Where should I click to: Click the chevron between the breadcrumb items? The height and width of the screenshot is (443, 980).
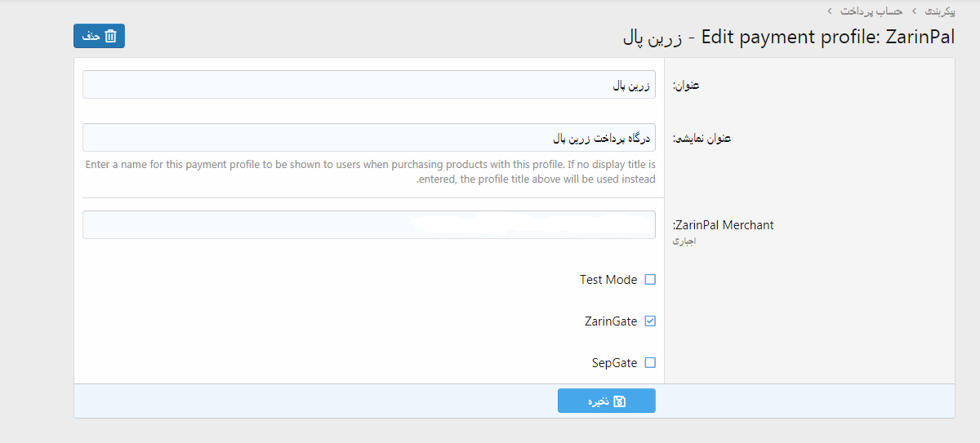[x=914, y=11]
